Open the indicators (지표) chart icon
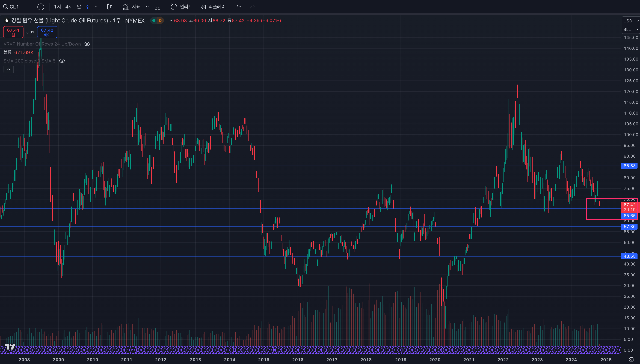640x364 pixels. coord(126,7)
